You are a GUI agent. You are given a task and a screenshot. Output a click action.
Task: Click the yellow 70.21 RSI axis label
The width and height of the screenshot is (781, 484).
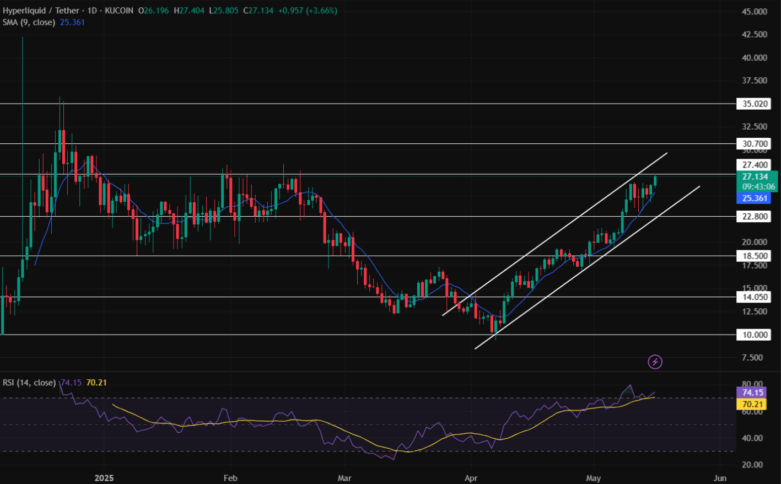(752, 404)
